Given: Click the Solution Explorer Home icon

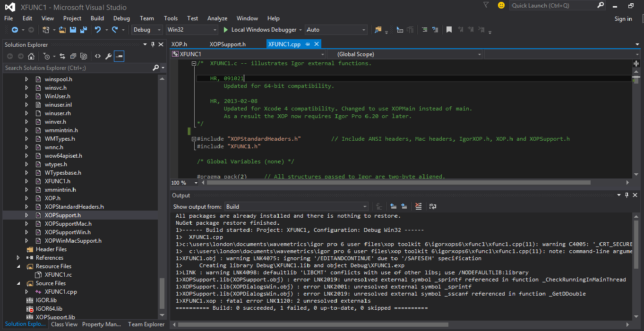Looking at the screenshot, I should (x=31, y=56).
